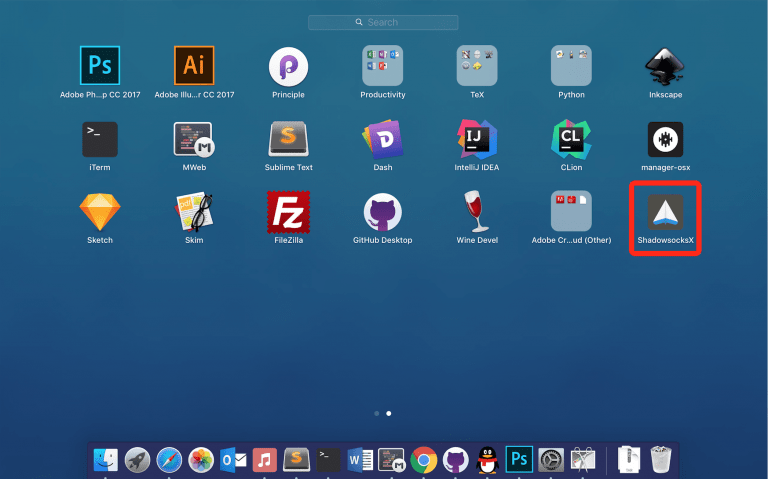The width and height of the screenshot is (768, 479).
Task: Launch FileZilla
Action: pos(288,212)
